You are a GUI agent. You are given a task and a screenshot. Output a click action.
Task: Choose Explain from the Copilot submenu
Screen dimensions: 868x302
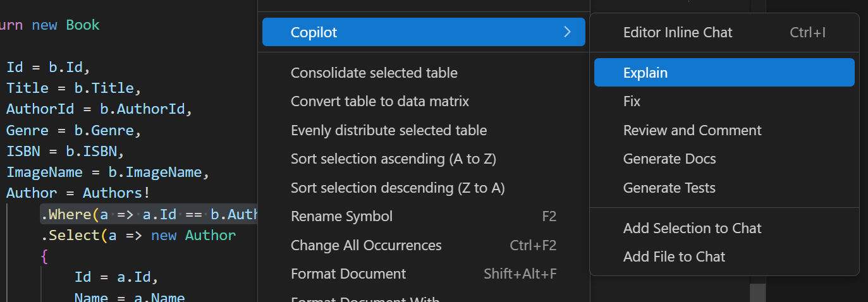(645, 73)
